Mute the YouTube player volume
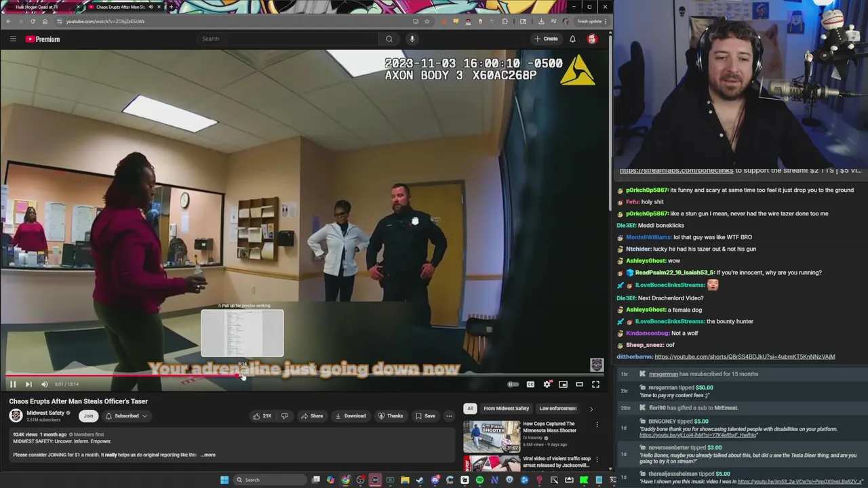Viewport: 868px width, 488px height. click(45, 384)
